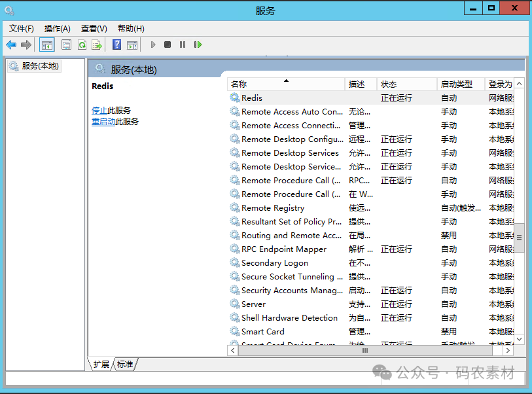Click the green Refresh toolbar icon
This screenshot has height=394, width=532.
[x=82, y=45]
